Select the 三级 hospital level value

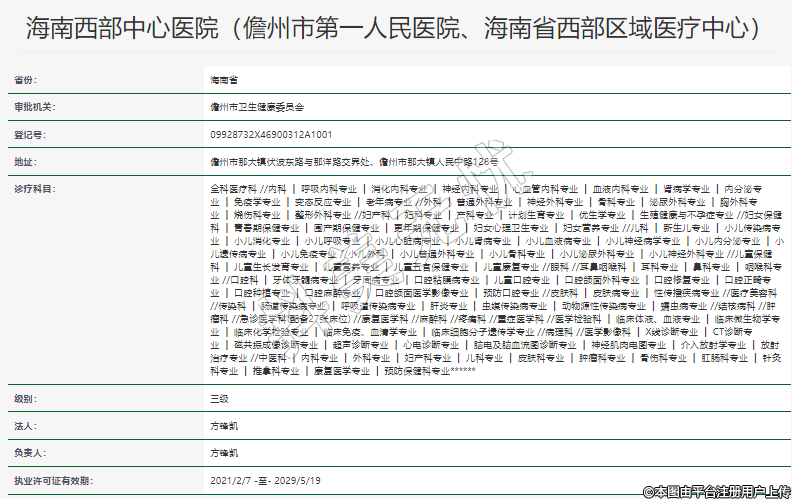coord(219,399)
